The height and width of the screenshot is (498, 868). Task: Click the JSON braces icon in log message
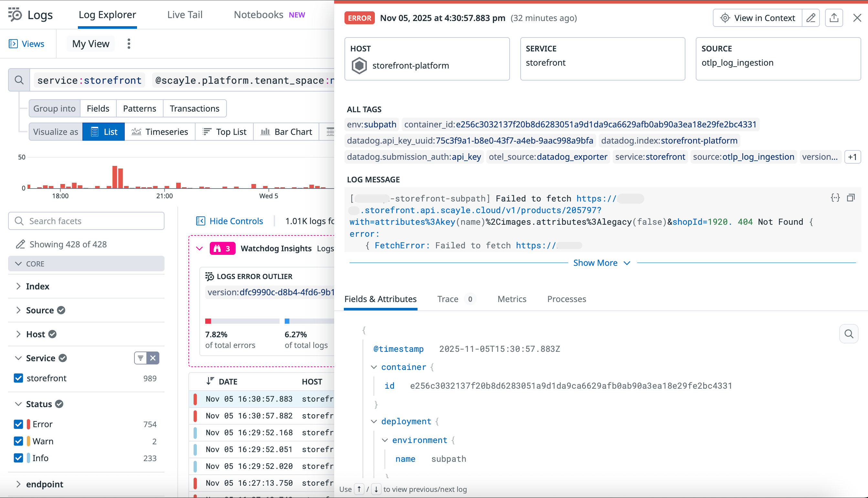(835, 198)
